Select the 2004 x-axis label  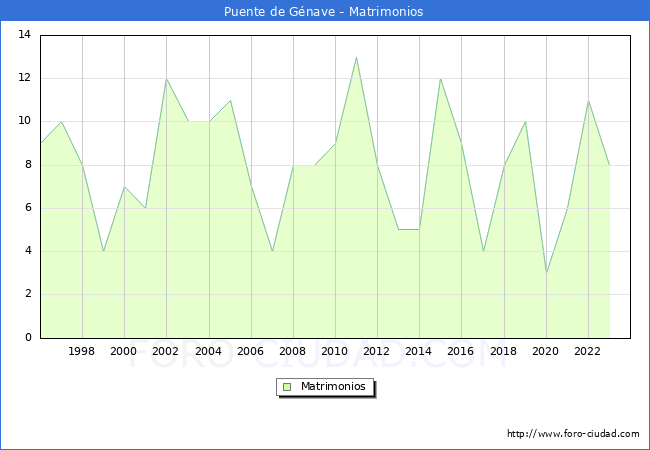[208, 351]
